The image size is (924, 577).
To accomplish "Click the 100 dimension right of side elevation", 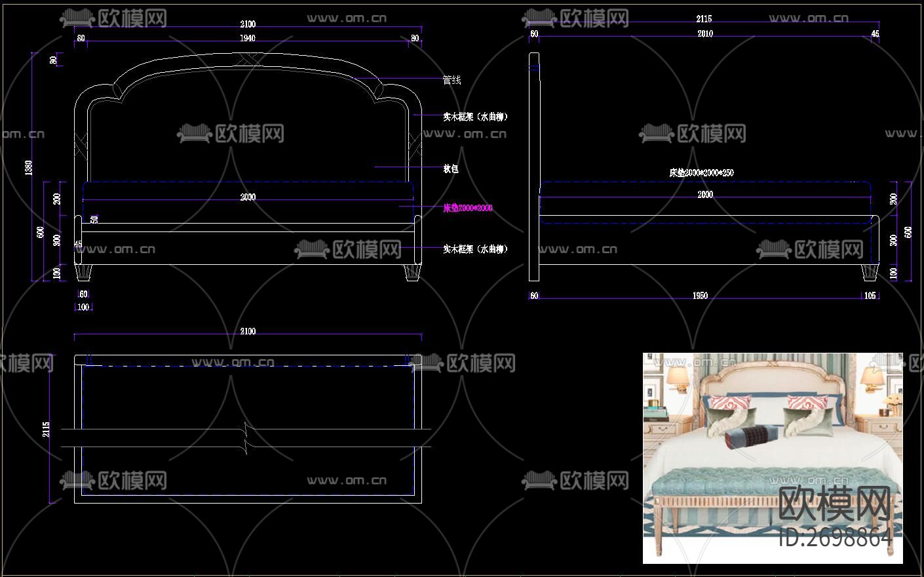I will pyautogui.click(x=893, y=273).
